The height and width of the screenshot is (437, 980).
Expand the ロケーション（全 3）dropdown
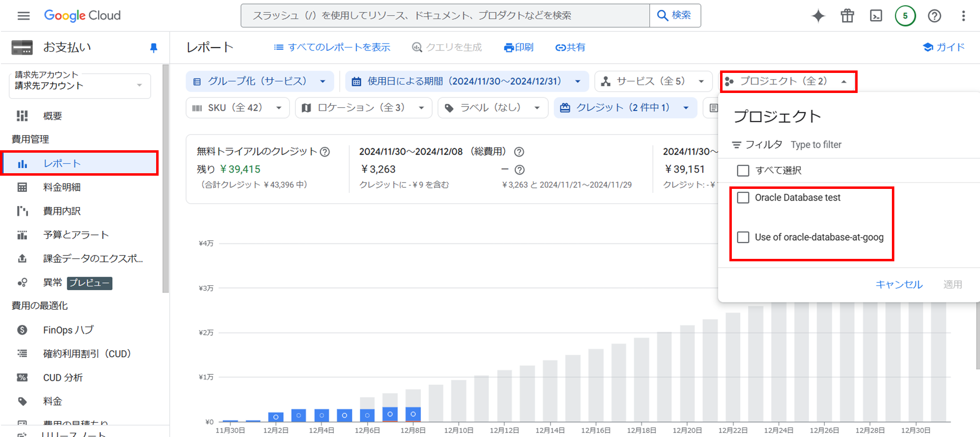pos(364,108)
